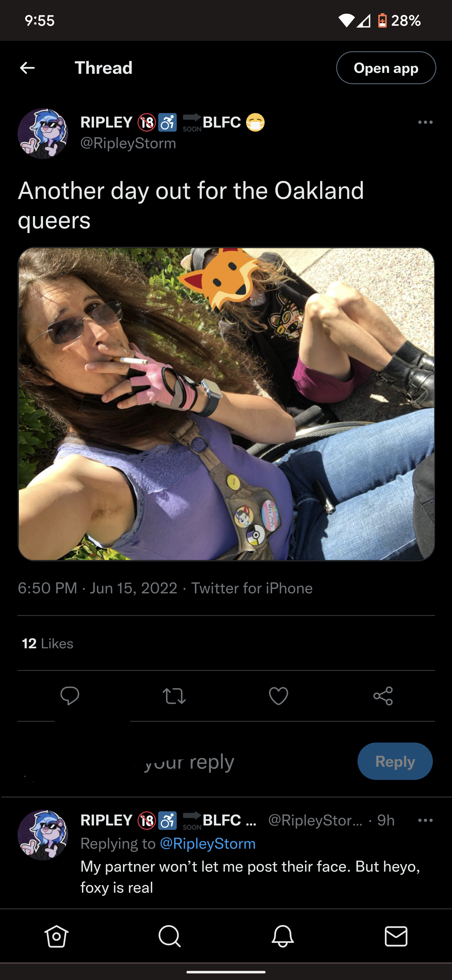This screenshot has width=452, height=980.
Task: Tap the retweet icon
Action: (174, 696)
